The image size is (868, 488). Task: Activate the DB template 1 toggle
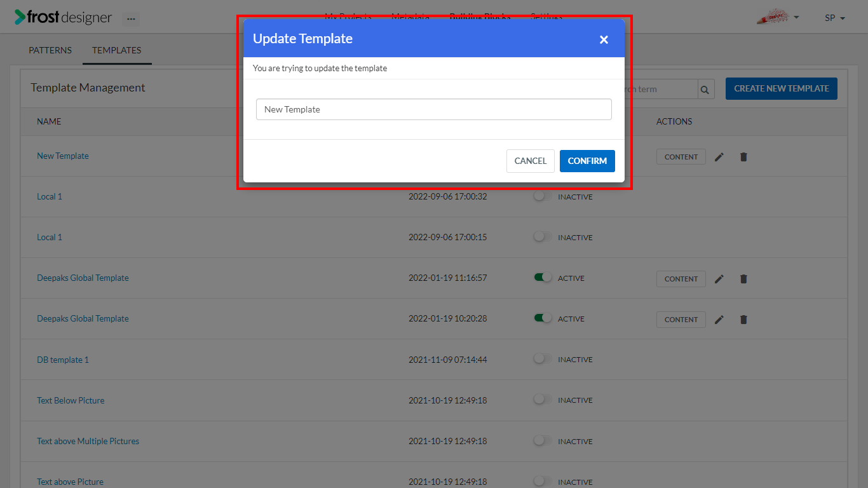point(543,359)
